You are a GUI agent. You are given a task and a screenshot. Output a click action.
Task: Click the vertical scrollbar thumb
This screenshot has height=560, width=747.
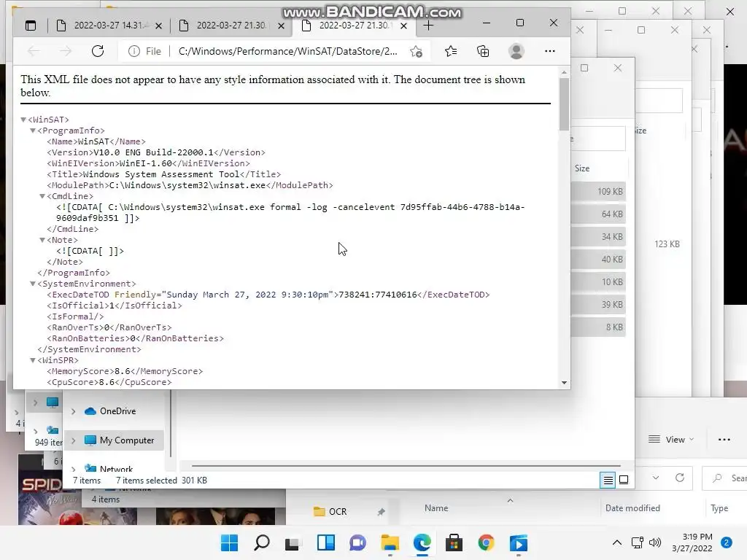point(564,104)
